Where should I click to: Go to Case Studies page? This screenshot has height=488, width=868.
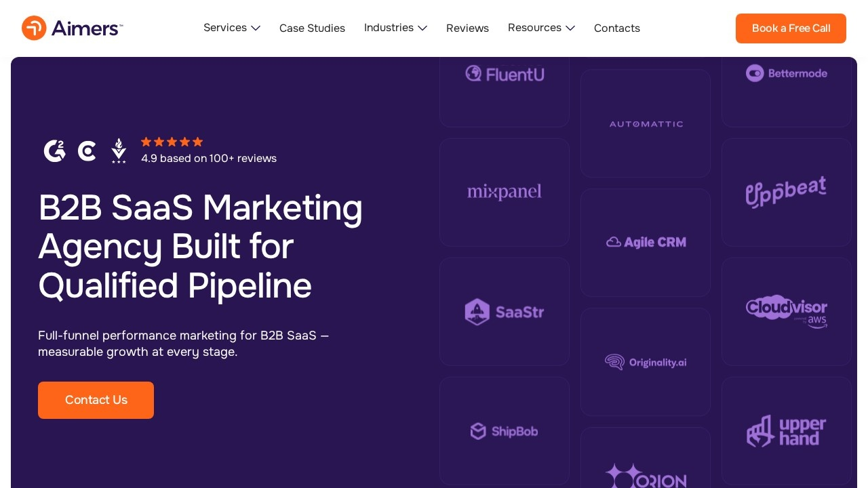click(312, 28)
